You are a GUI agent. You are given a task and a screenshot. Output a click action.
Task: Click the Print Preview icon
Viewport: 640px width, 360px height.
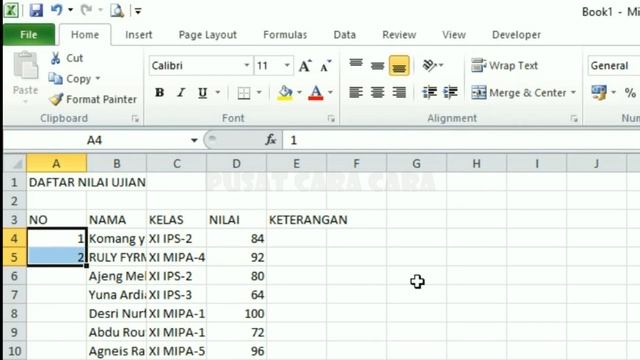point(117,11)
